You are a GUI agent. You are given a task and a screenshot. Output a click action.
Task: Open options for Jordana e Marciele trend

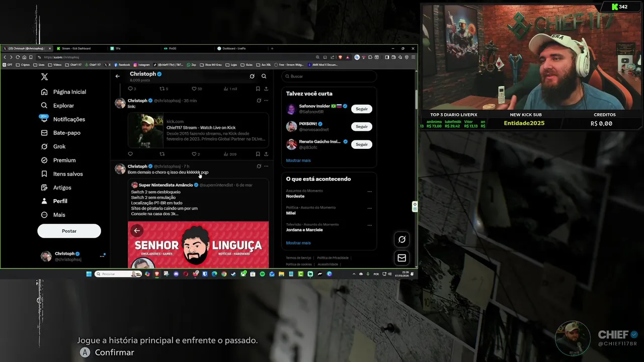click(x=369, y=225)
